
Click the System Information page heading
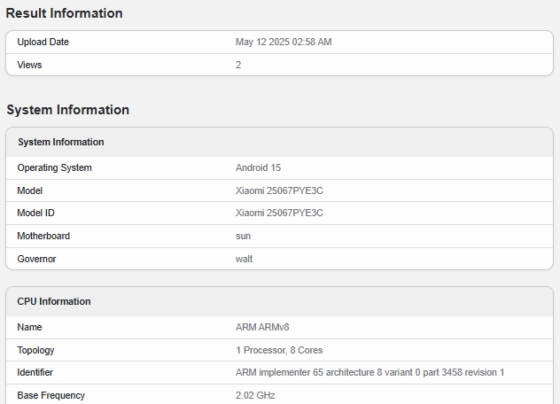68,110
